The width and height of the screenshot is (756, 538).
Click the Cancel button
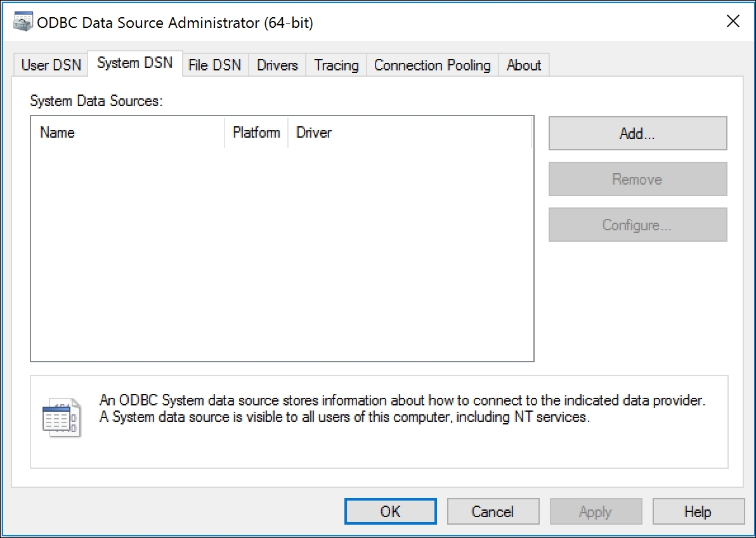point(493,511)
